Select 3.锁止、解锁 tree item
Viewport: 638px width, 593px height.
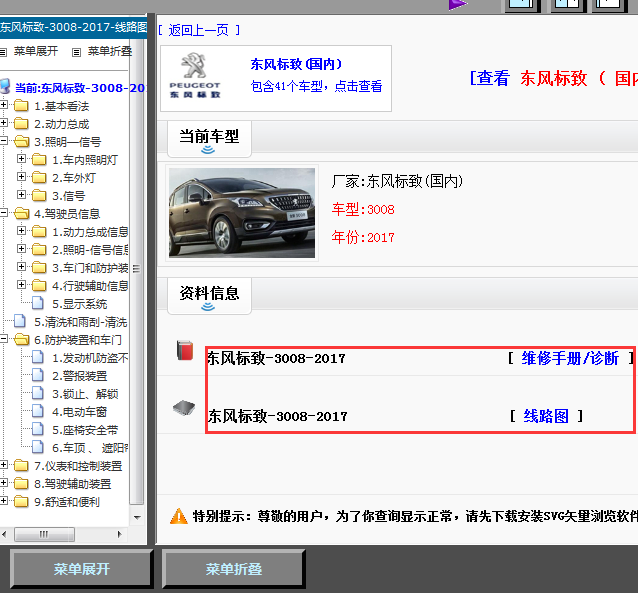pos(85,394)
